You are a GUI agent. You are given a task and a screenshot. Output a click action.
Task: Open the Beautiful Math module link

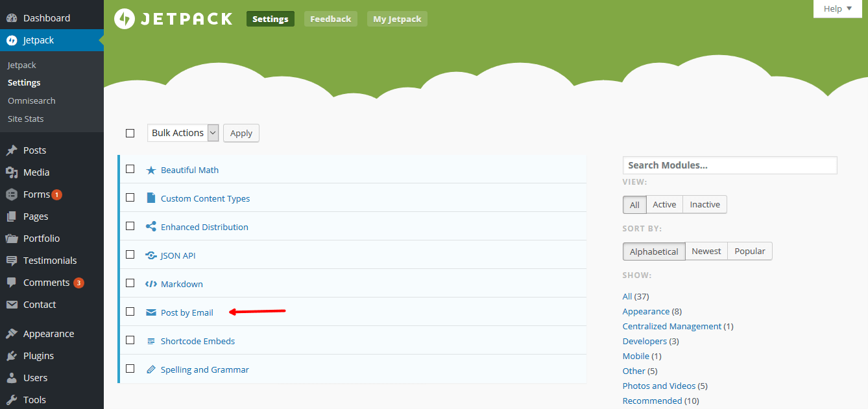coord(189,170)
